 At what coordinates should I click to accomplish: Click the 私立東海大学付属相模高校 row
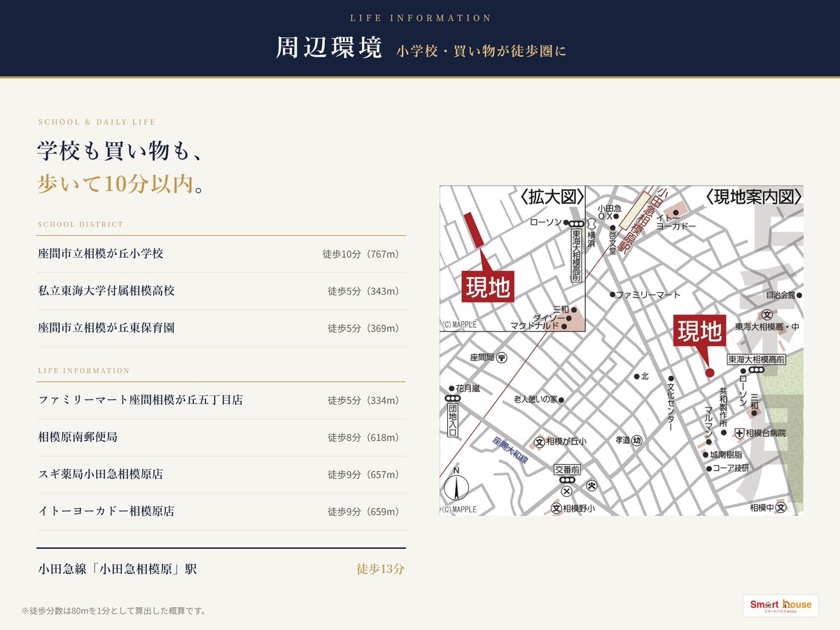point(221,291)
